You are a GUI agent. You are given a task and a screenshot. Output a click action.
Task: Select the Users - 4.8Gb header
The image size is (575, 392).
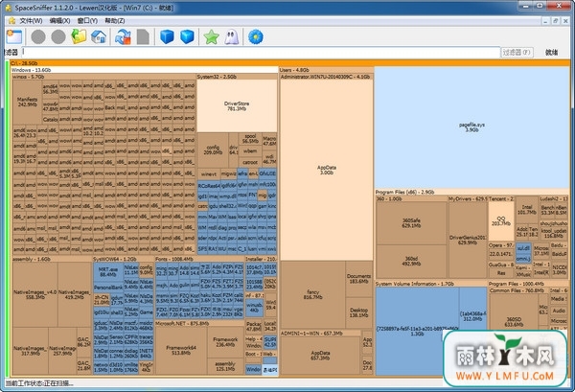tap(327, 70)
